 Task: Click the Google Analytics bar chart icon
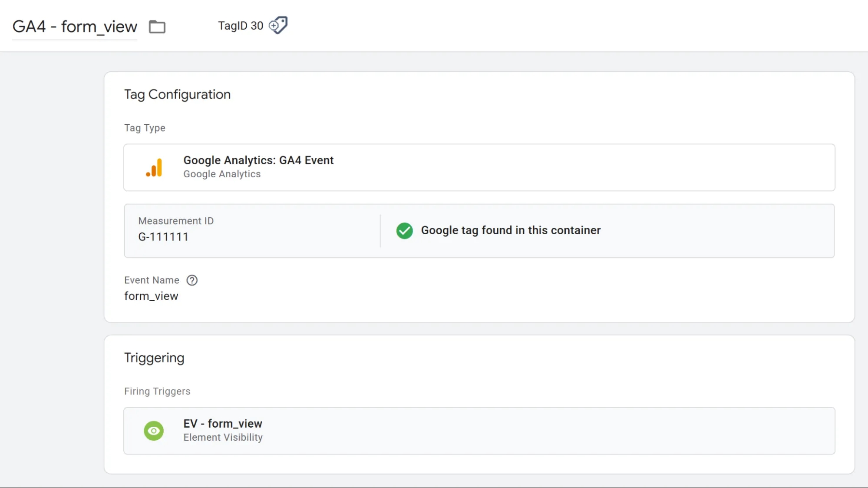(154, 168)
